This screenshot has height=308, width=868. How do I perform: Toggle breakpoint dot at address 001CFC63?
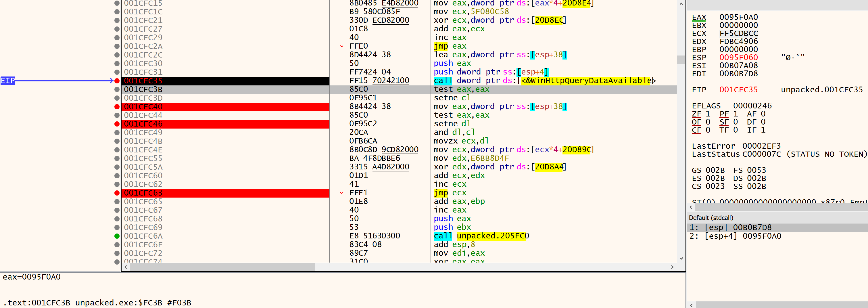click(x=117, y=193)
